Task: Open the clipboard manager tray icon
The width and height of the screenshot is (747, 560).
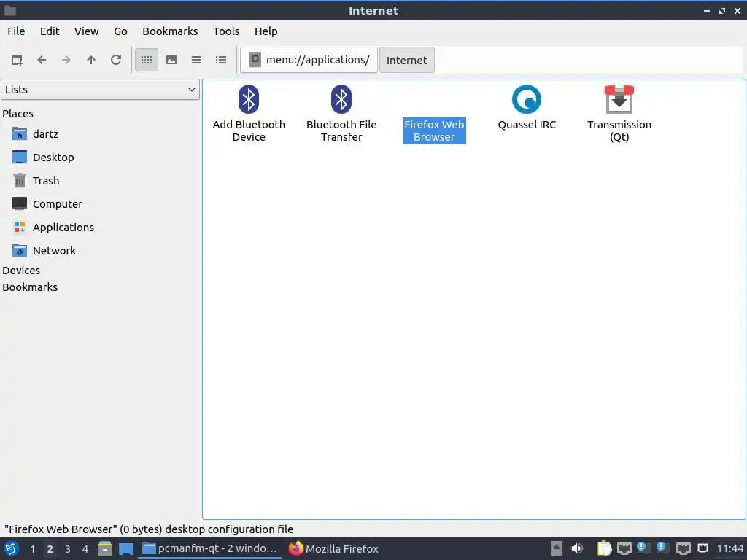Action: (x=604, y=548)
